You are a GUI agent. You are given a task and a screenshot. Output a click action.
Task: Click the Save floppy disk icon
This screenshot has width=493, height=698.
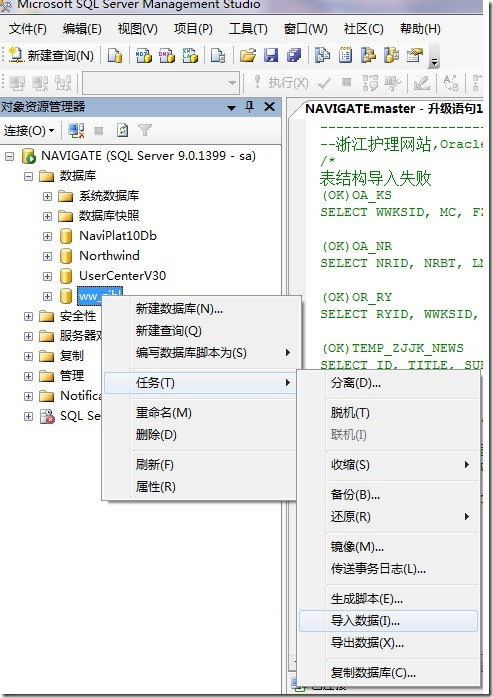pos(271,56)
